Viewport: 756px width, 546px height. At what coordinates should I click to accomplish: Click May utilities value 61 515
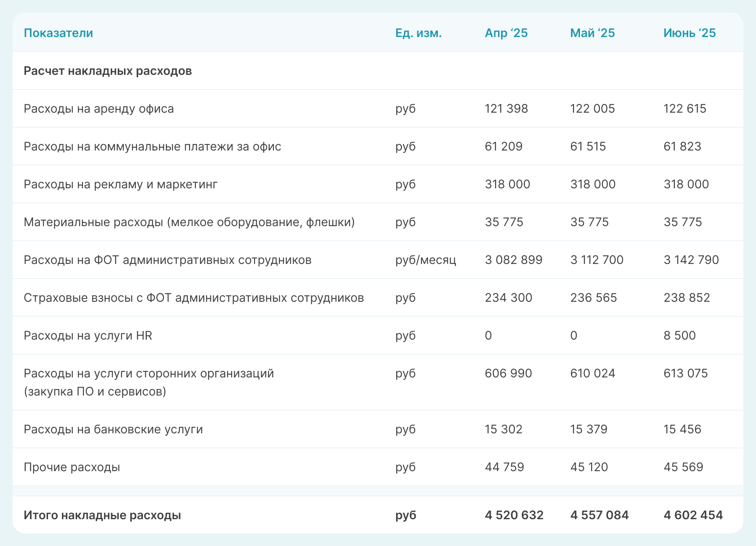point(588,147)
